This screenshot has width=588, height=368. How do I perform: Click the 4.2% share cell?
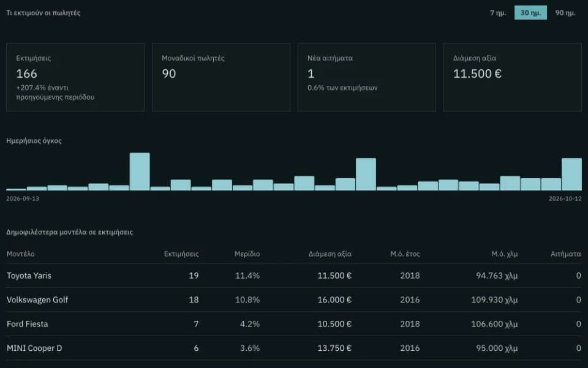click(250, 324)
